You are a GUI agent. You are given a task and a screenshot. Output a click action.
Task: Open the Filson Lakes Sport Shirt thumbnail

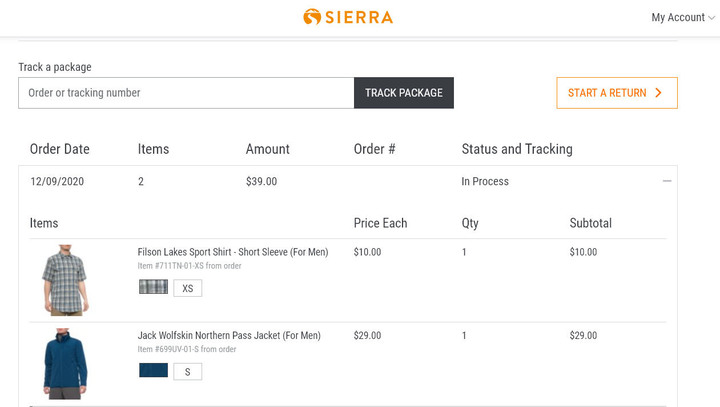click(65, 280)
